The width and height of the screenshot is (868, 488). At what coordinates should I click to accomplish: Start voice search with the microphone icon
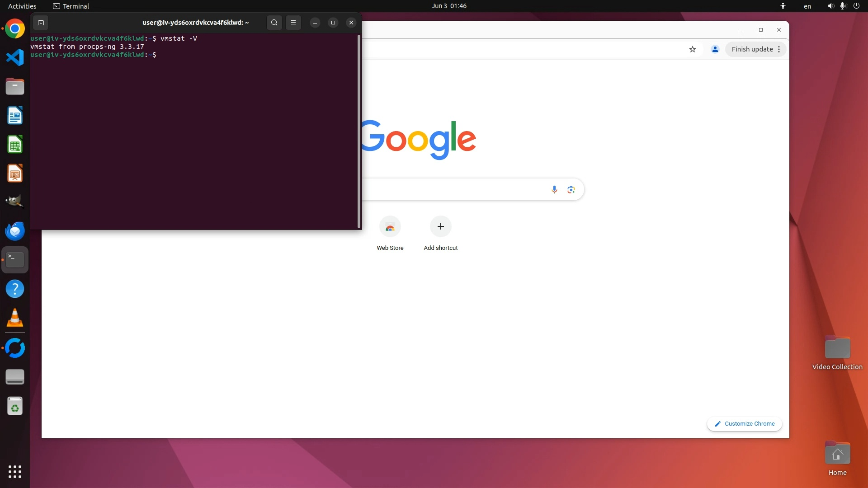pyautogui.click(x=554, y=189)
